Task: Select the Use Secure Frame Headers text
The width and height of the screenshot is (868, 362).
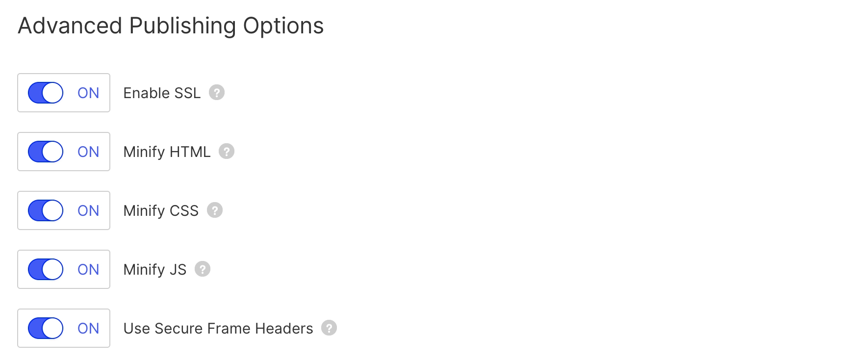Action: 218,328
